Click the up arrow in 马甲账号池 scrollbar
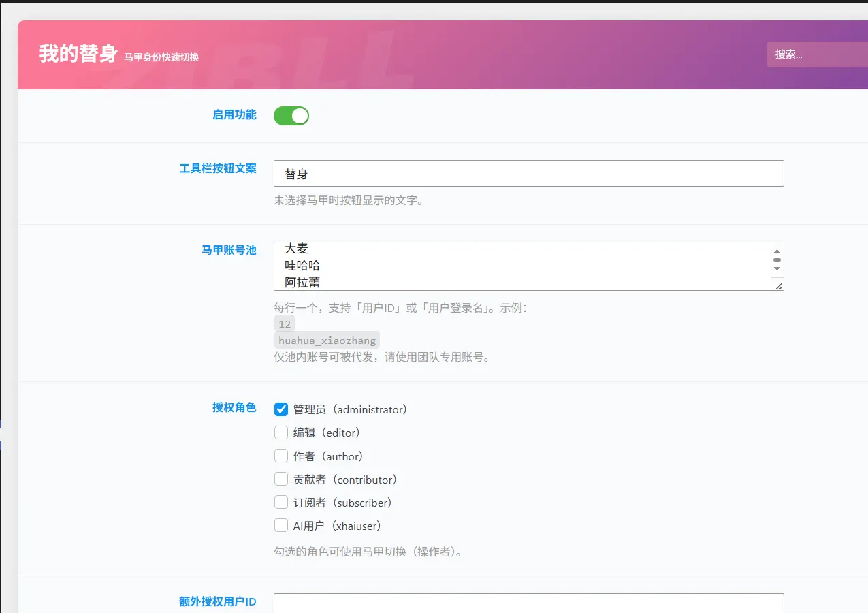 (777, 251)
